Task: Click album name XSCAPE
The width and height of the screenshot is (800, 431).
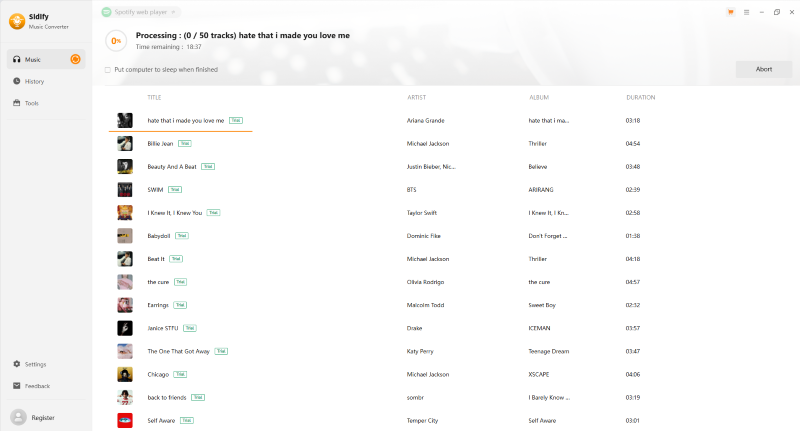Action: [x=539, y=374]
